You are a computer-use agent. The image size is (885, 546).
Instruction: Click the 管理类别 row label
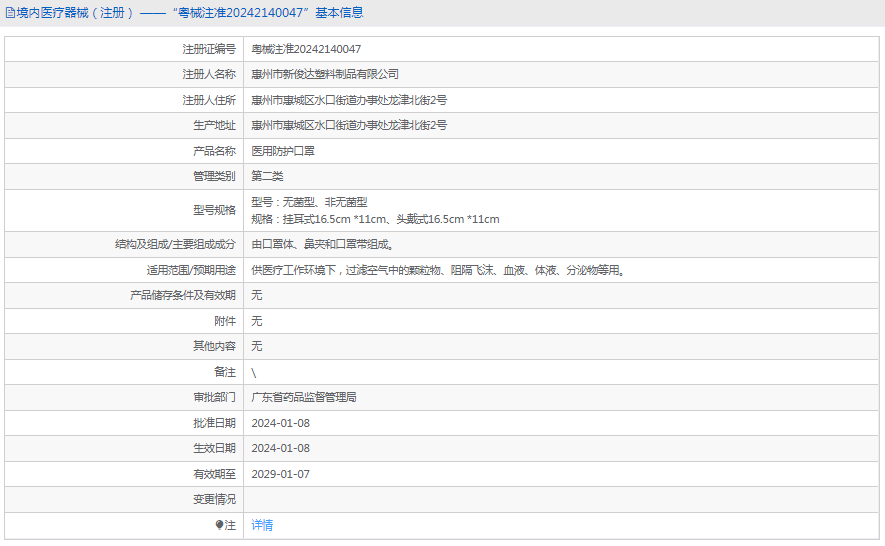tap(214, 176)
